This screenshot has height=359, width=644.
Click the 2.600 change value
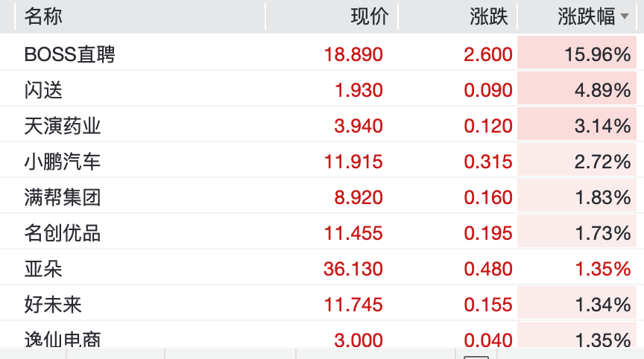click(x=488, y=54)
